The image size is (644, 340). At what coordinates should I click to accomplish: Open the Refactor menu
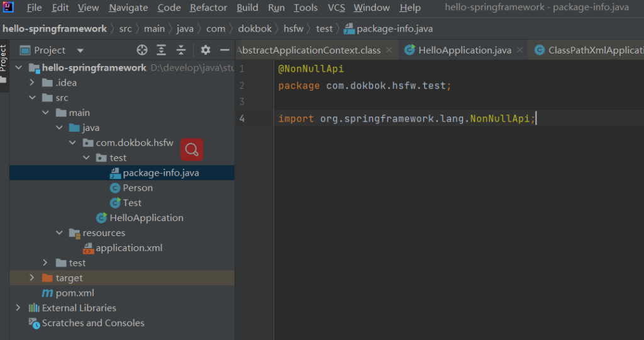point(208,8)
